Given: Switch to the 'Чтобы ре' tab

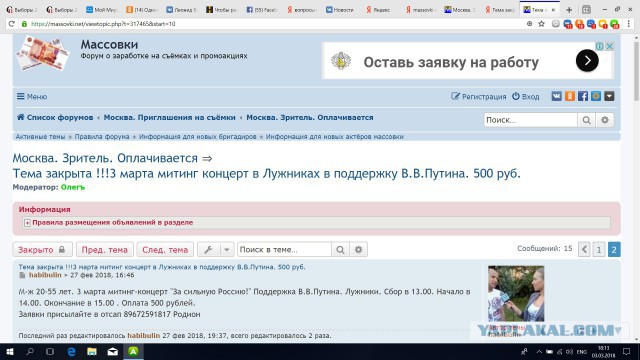Looking at the screenshot, I should pos(222,9).
